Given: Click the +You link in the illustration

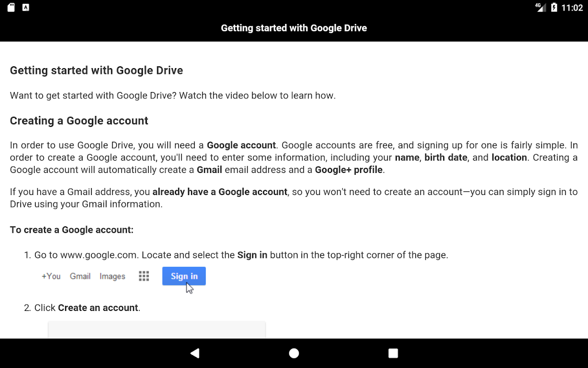Looking at the screenshot, I should point(51,276).
